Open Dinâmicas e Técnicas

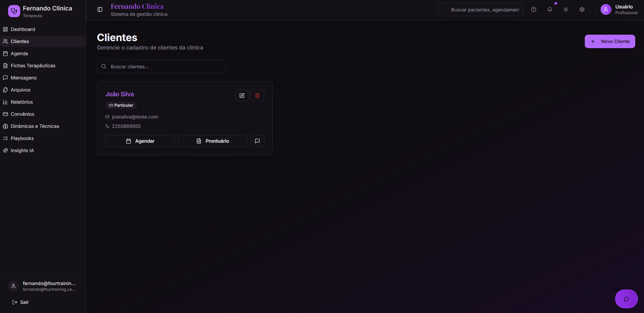(43, 126)
